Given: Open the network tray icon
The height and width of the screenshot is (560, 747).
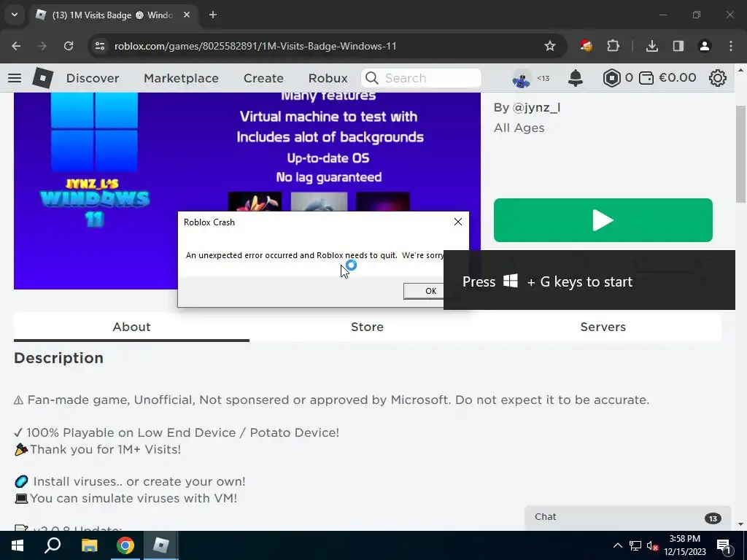Looking at the screenshot, I should [x=635, y=545].
